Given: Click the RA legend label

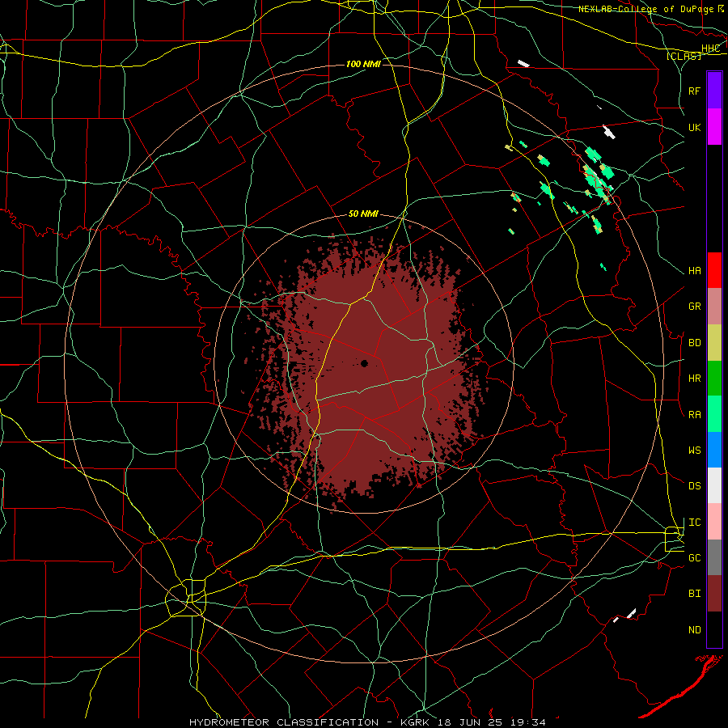Looking at the screenshot, I should 694,415.
